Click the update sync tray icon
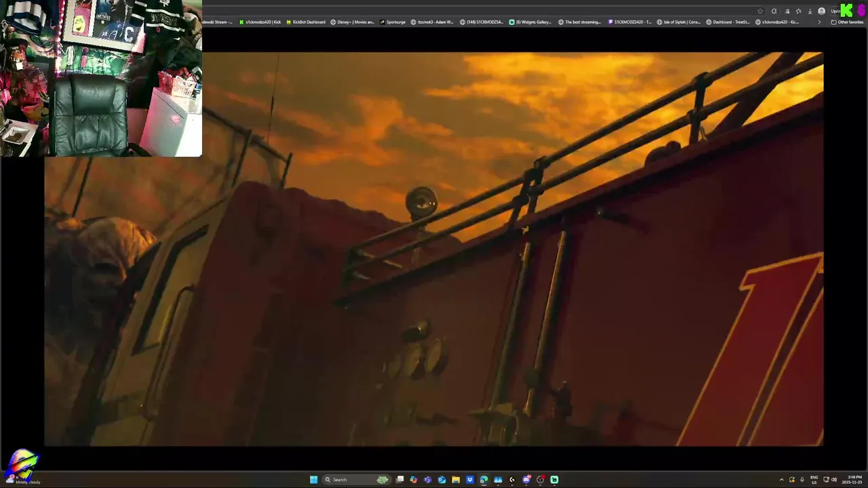Image resolution: width=868 pixels, height=488 pixels. tap(791, 479)
